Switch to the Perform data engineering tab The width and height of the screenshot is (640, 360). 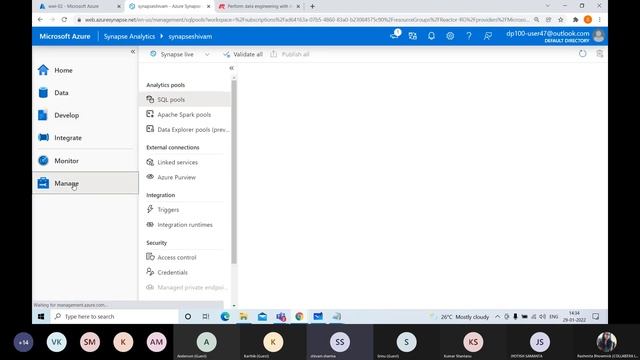pos(260,7)
